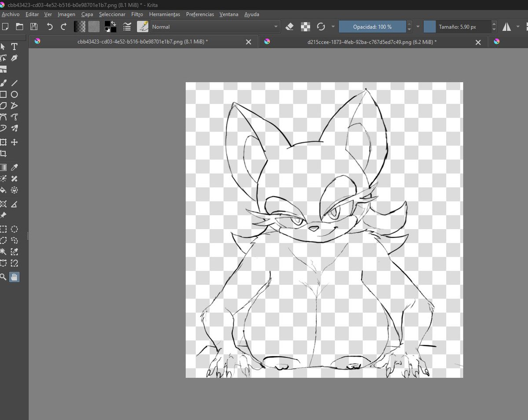Open the gradient preset swatch
528x420 pixels.
tap(80, 26)
